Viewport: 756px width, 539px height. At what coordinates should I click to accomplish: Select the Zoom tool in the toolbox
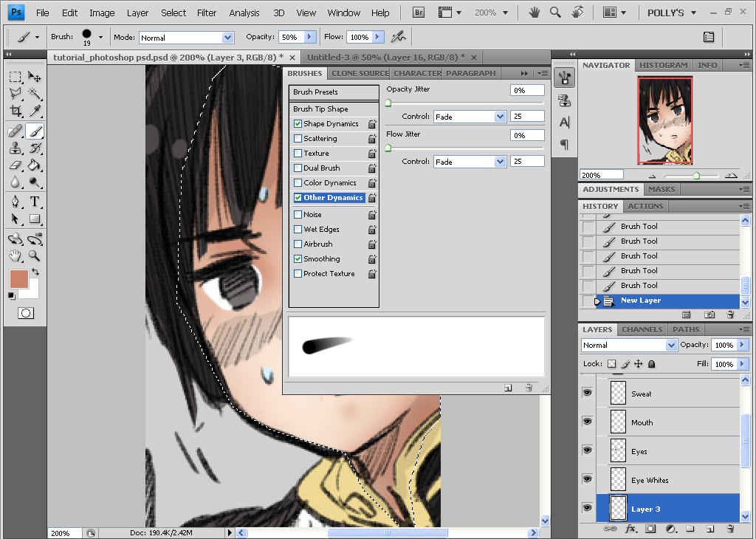tap(34, 255)
